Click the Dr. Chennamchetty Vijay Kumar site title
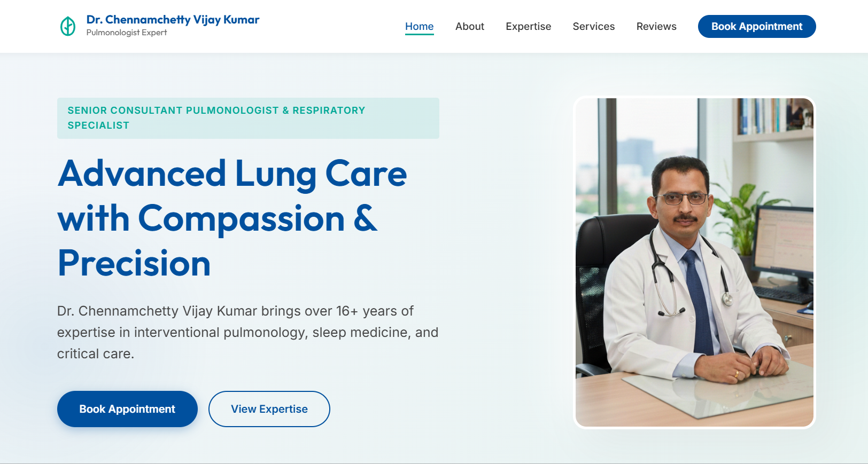868x464 pixels. pos(173,20)
